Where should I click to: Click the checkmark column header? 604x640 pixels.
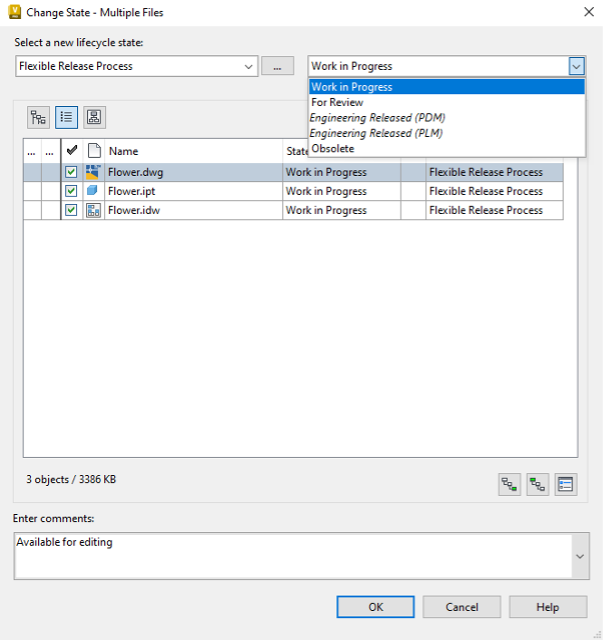point(72,150)
